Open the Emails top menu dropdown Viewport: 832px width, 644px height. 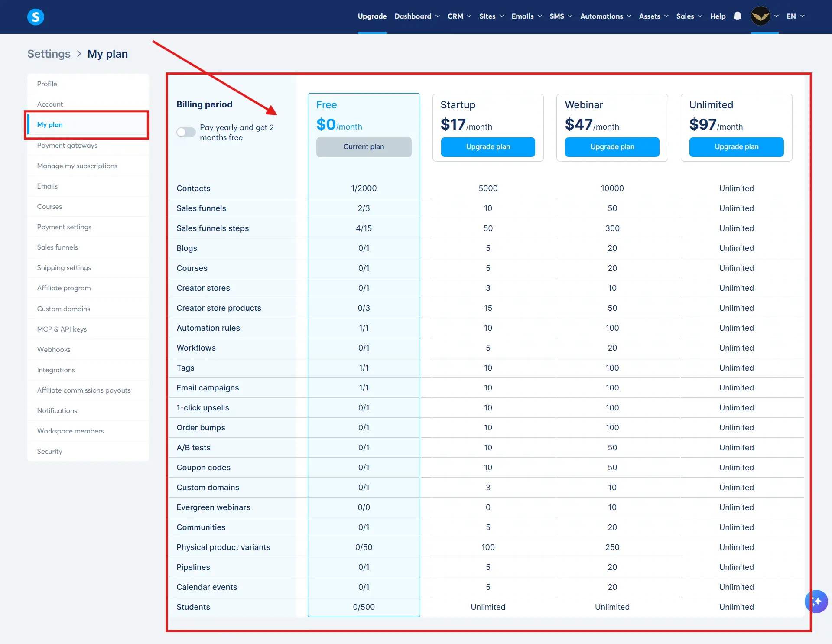(526, 16)
